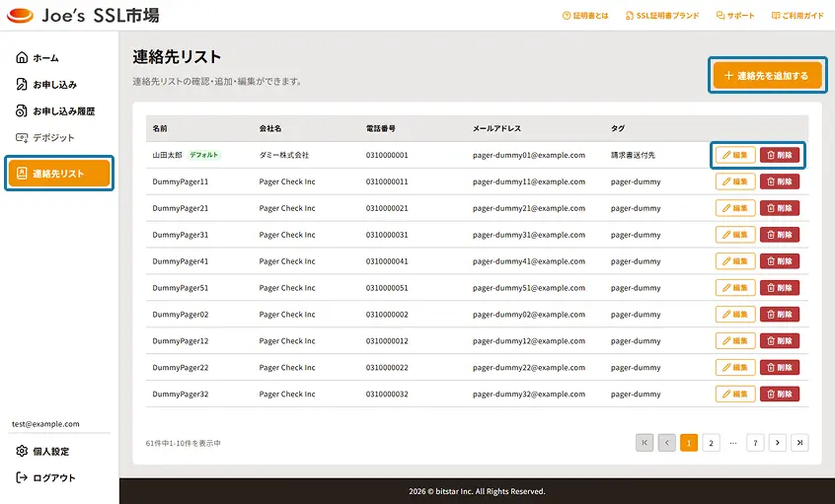835x504 pixels.
Task: Click 連絡先を追加する button
Action: coord(767,76)
